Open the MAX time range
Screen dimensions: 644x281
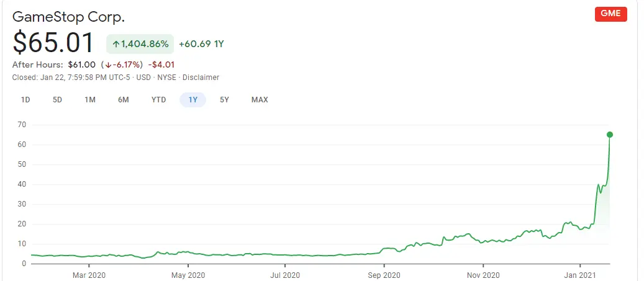260,99
